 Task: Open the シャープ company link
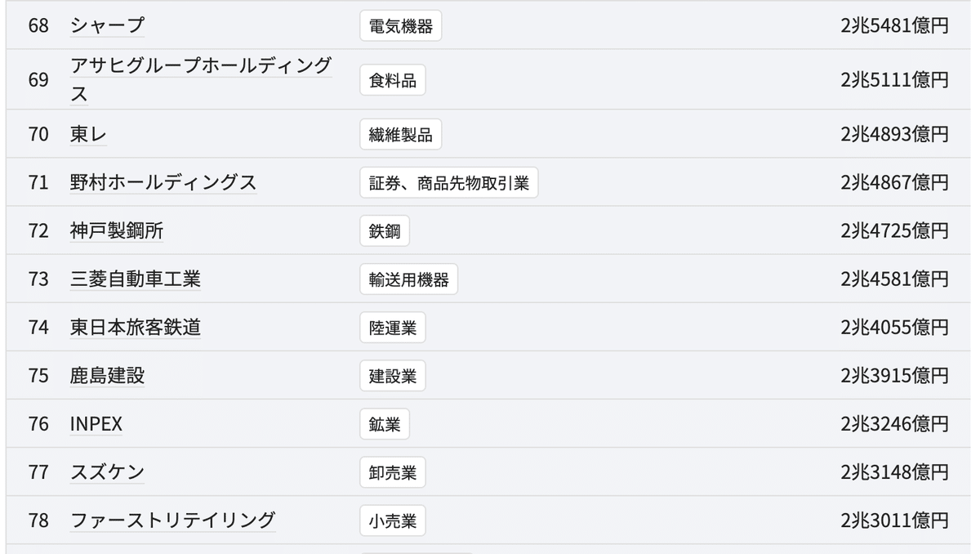click(x=107, y=26)
